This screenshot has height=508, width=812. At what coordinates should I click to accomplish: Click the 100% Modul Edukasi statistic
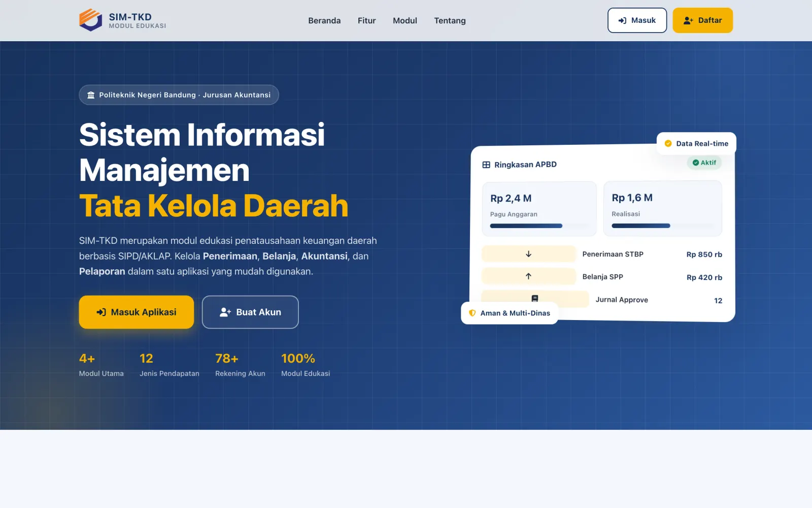click(x=306, y=365)
